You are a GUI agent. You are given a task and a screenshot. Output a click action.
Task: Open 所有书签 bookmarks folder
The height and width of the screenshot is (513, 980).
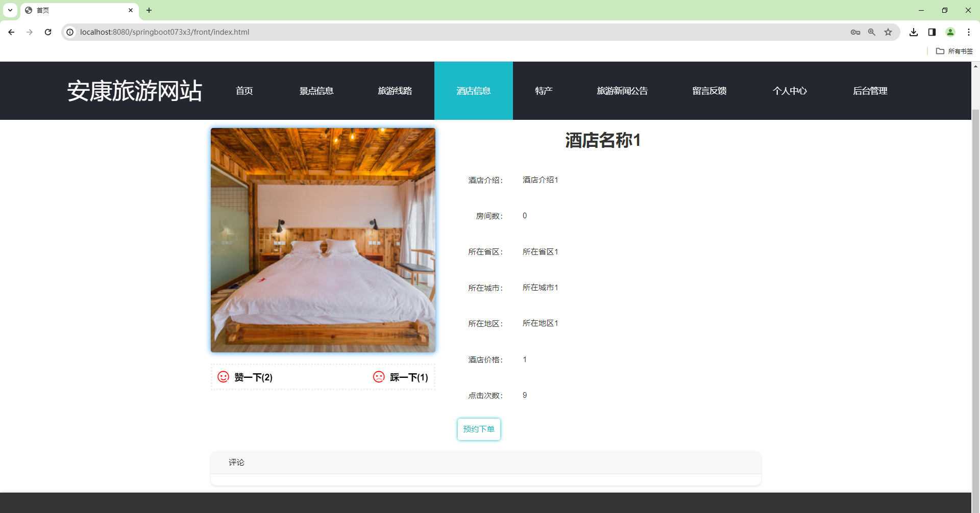[954, 51]
